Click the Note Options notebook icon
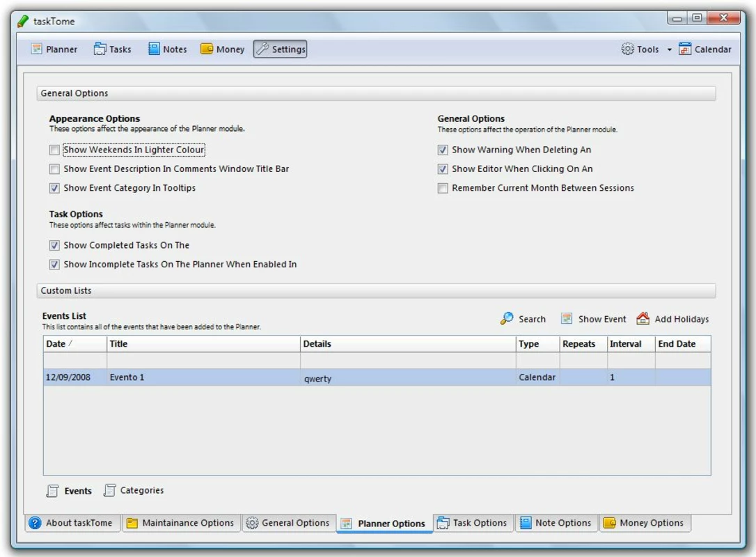The width and height of the screenshot is (756, 557). click(x=526, y=523)
